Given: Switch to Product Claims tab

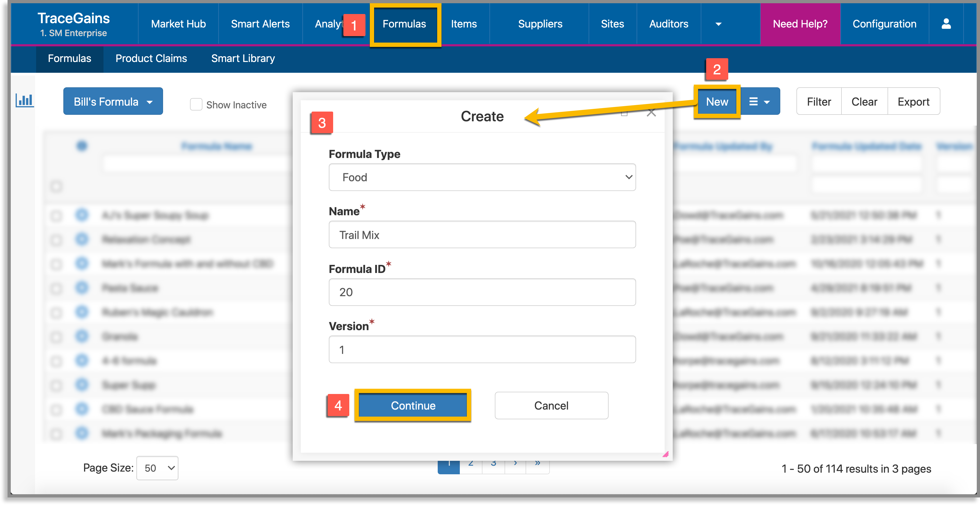Looking at the screenshot, I should (x=151, y=58).
